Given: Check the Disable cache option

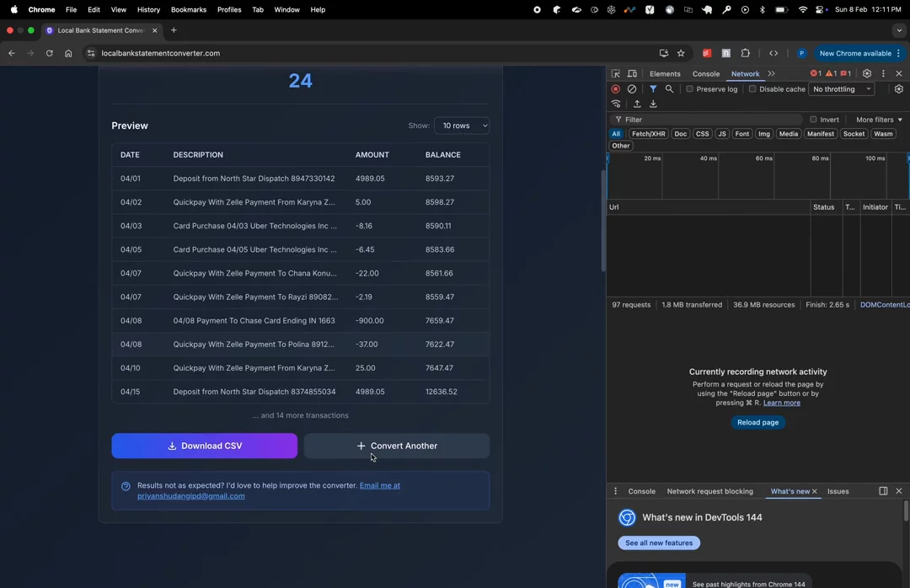Looking at the screenshot, I should (x=752, y=89).
